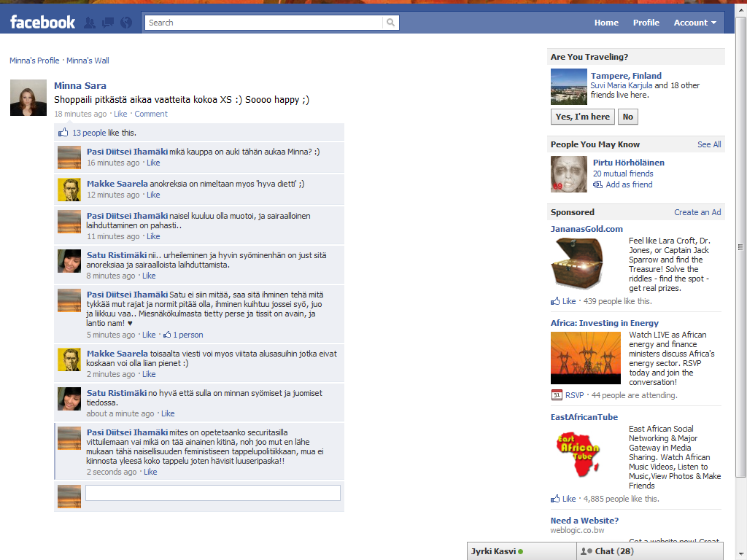
Task: Go to Home in top navigation
Action: pyautogui.click(x=605, y=23)
